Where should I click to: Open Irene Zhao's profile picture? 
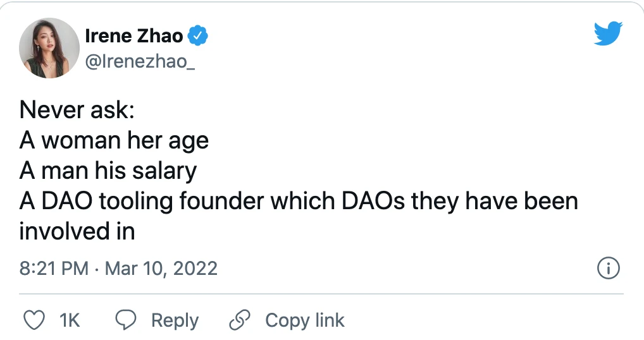(49, 48)
